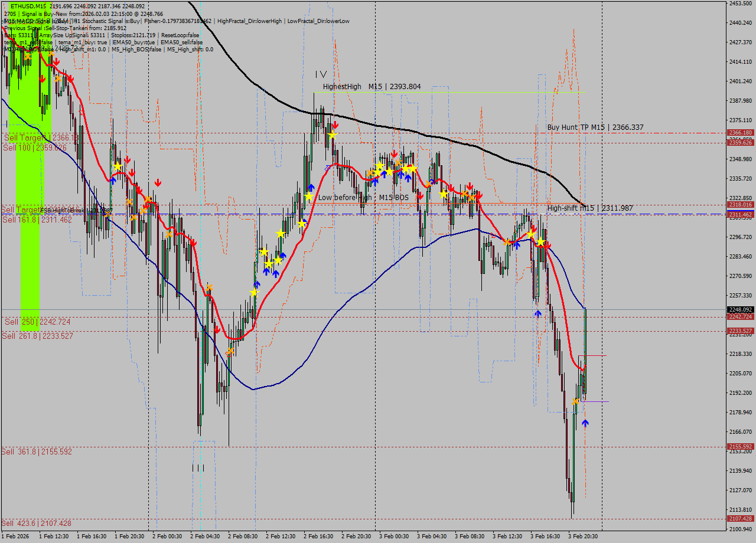Select the yellow star signal near the 2 Feb 16:30 peak
The image size is (756, 543).
[332, 134]
